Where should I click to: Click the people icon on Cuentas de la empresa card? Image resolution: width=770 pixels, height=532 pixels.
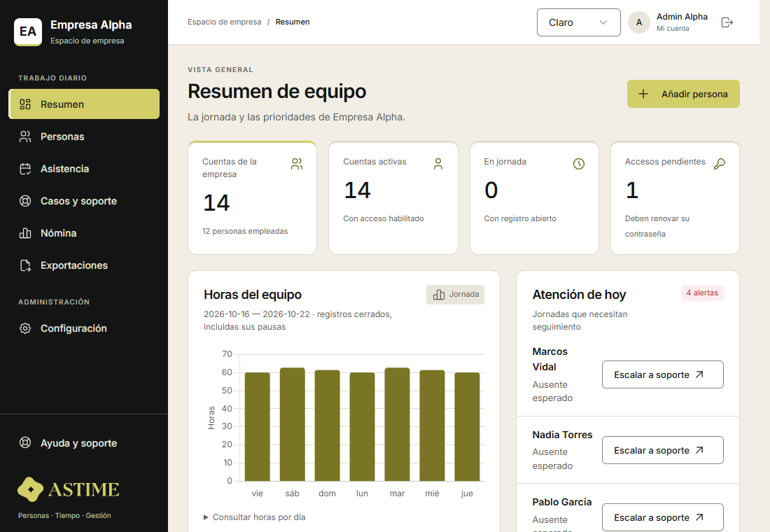coord(297,164)
